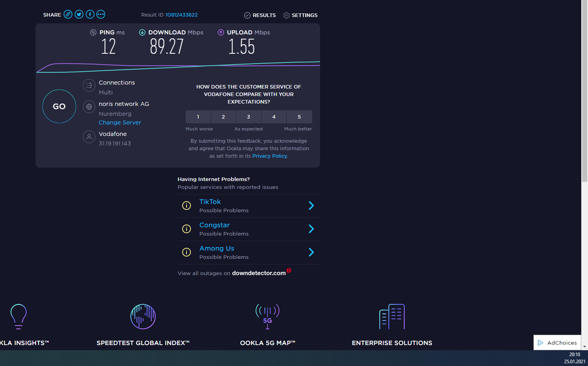This screenshot has width=588, height=366.
Task: Click the server globe icon
Action: click(89, 107)
